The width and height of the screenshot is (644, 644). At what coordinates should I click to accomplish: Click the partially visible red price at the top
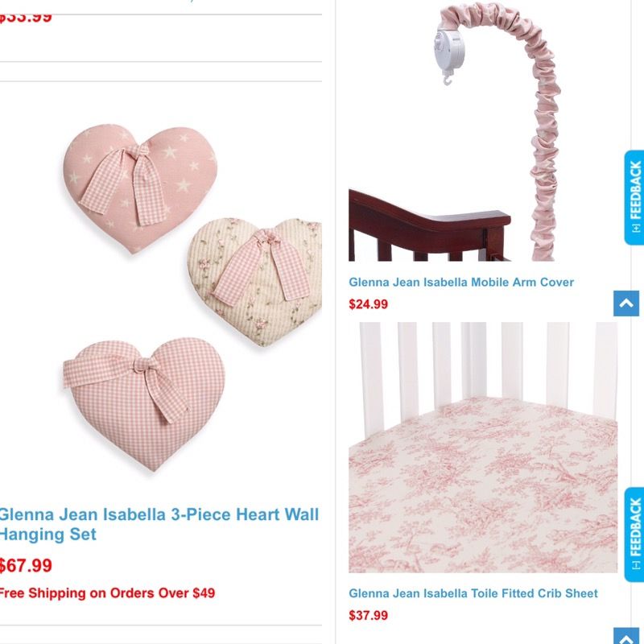point(26,18)
